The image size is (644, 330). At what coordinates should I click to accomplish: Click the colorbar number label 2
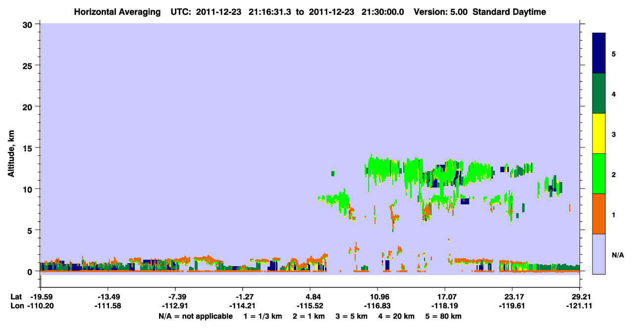click(613, 174)
